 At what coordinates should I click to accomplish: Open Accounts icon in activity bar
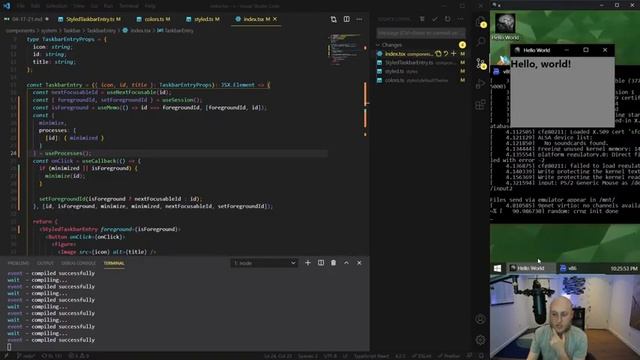[480, 319]
